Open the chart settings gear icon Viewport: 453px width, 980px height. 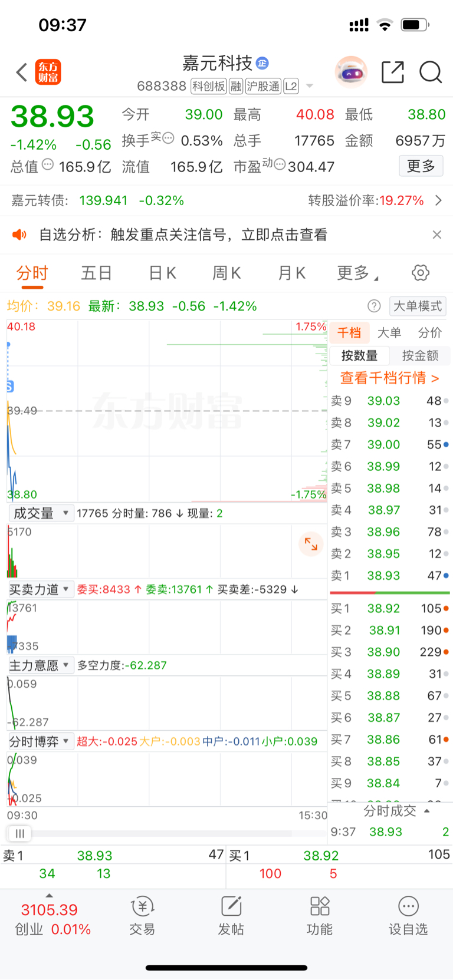pyautogui.click(x=421, y=273)
